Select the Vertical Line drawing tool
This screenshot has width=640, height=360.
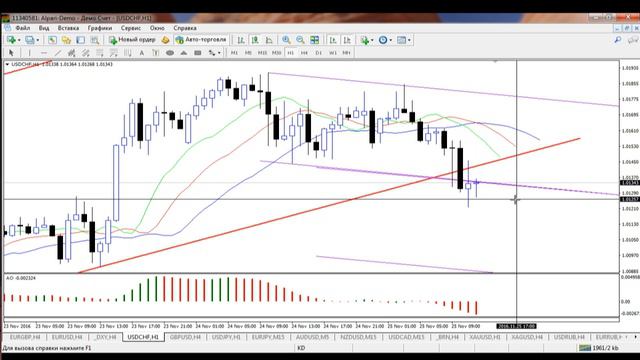pyautogui.click(x=29, y=53)
